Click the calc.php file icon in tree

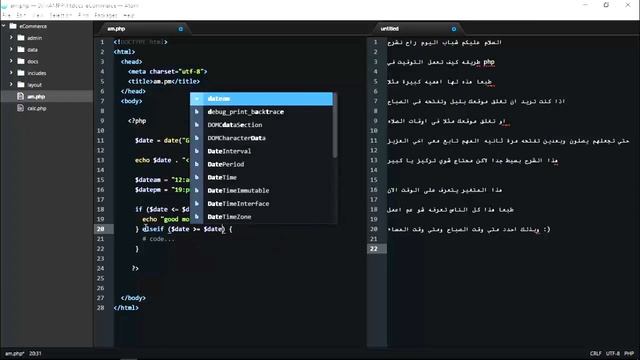(x=20, y=108)
